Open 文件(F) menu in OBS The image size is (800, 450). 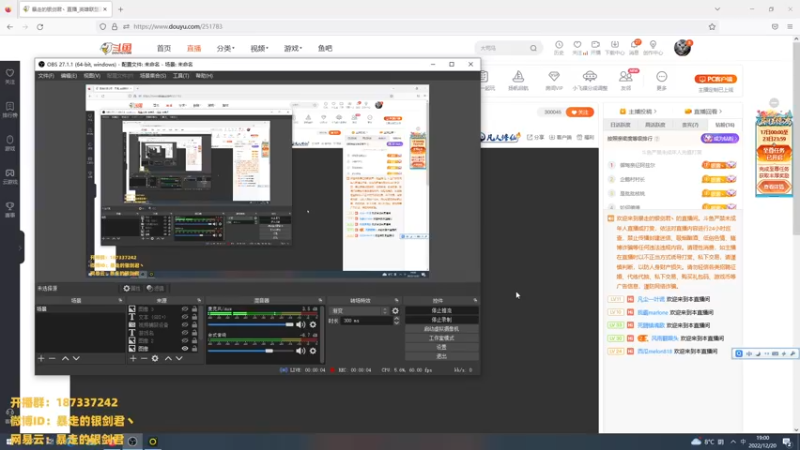tap(46, 76)
